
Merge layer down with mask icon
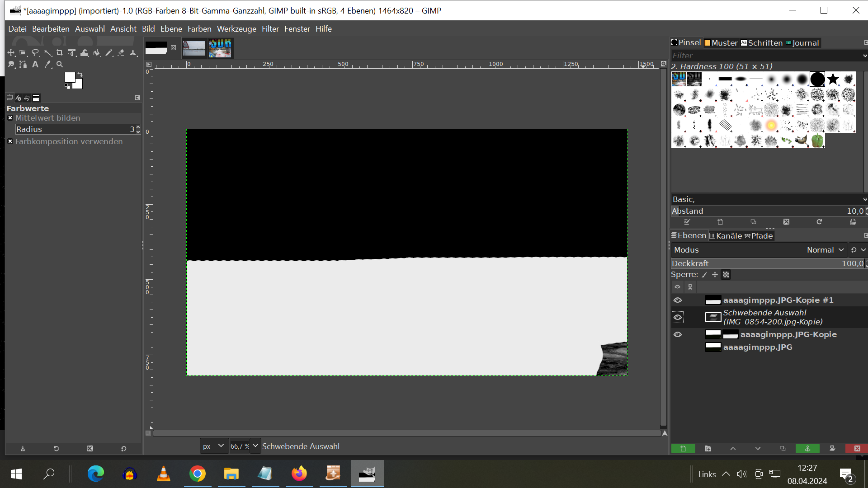[832, 448]
